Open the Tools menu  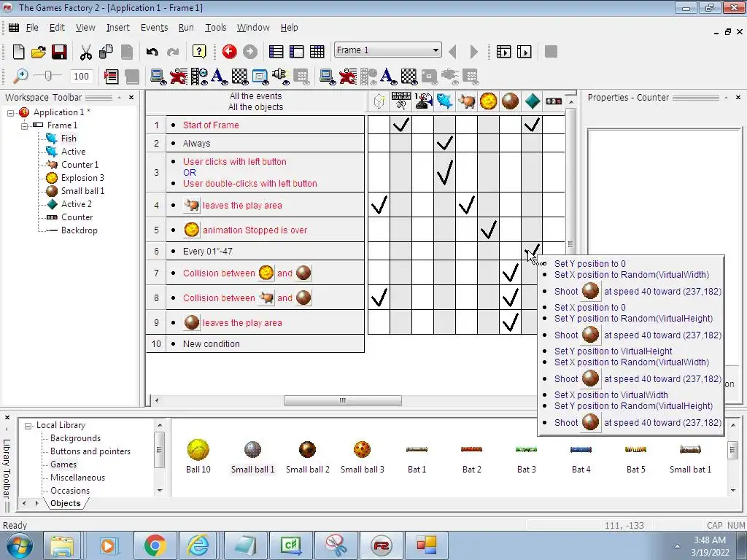215,28
